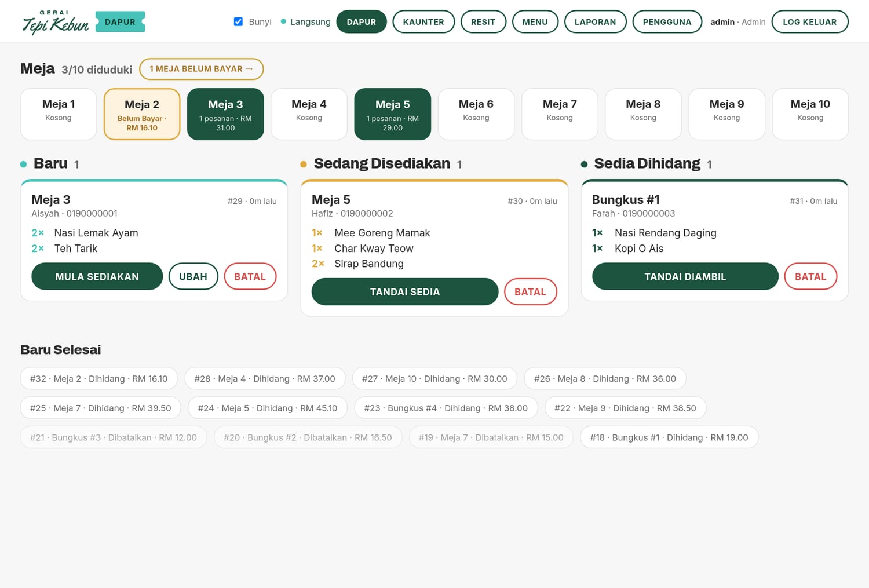The image size is (869, 588).
Task: Select the Meja 10 table card
Action: click(x=810, y=114)
